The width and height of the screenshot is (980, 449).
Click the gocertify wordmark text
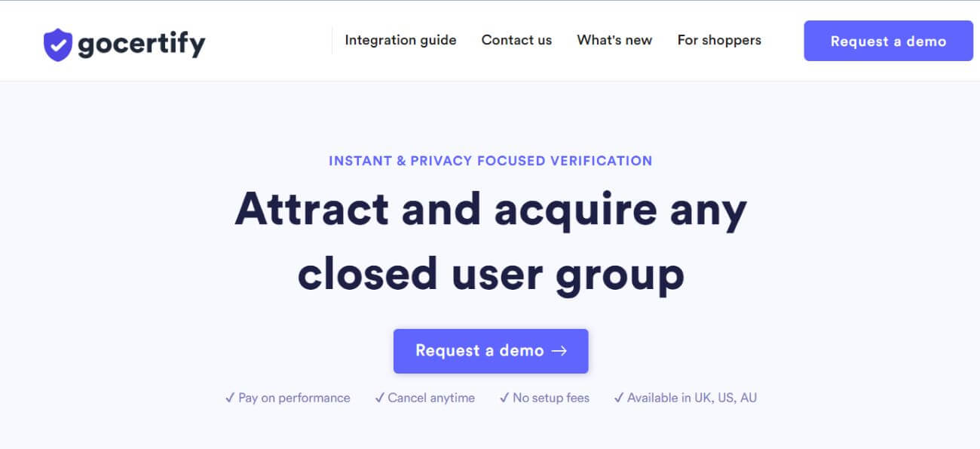(x=141, y=45)
